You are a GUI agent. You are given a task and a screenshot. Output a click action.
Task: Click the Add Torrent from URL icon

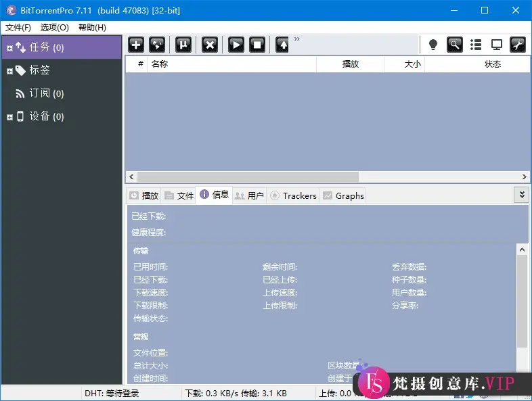click(x=157, y=45)
